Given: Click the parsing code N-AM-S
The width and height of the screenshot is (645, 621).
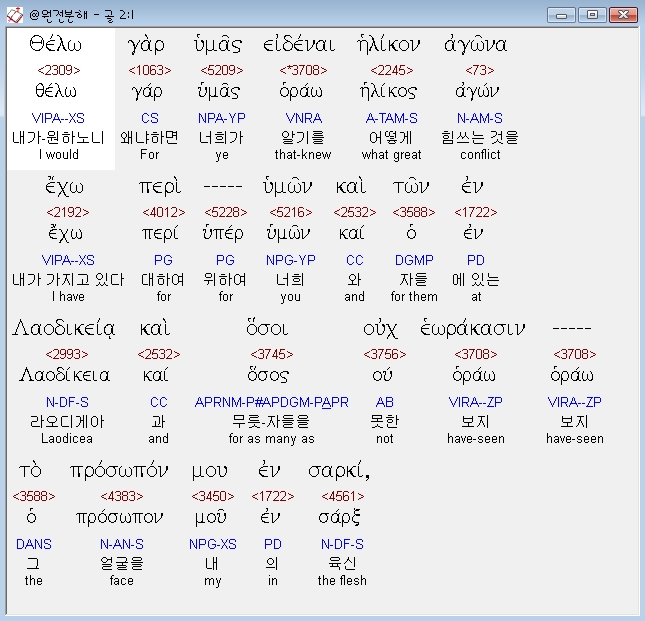Looking at the screenshot, I should [480, 118].
